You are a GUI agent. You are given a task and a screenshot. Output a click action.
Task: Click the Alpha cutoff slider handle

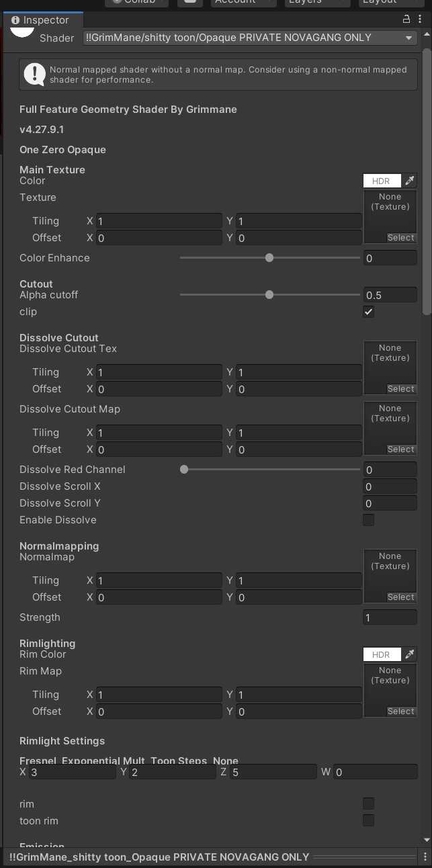(x=269, y=295)
